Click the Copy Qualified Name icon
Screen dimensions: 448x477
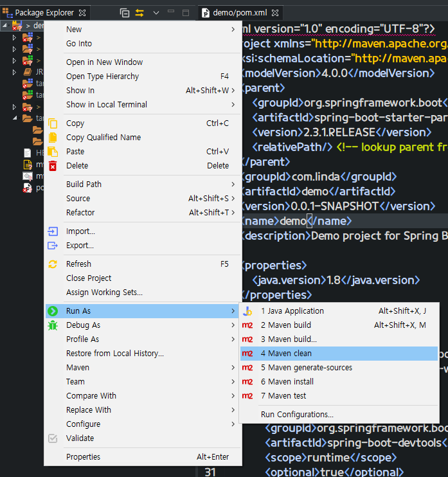[x=53, y=137]
